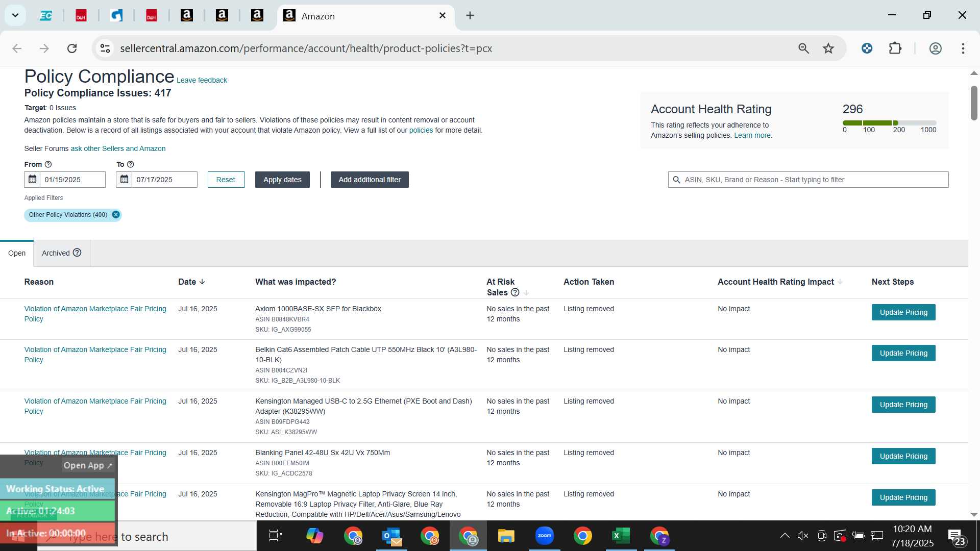Viewport: 980px width, 551px height.
Task: Switch to the first red D&H tab
Action: click(x=81, y=16)
